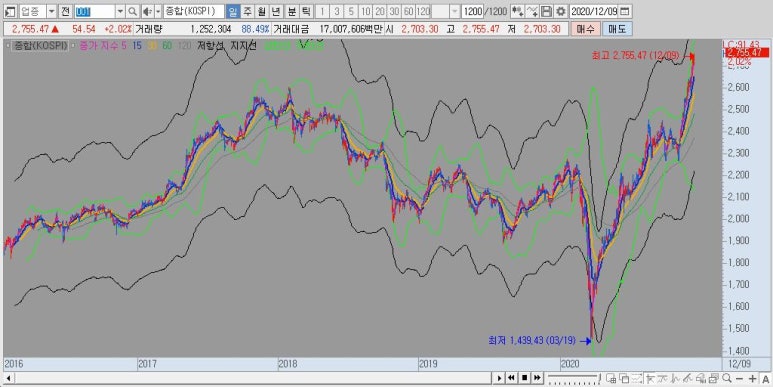Viewport: 773px width, 387px height.
Task: Open the code 001 dropdown arrow
Action: (120, 11)
